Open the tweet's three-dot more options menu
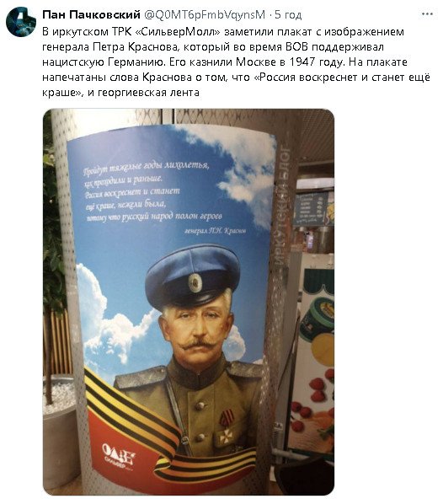This screenshot has height=504, width=443. [x=427, y=14]
